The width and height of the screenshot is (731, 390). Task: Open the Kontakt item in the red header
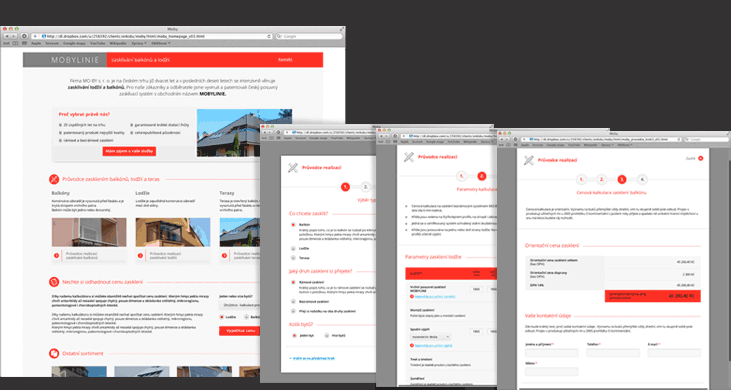point(285,60)
